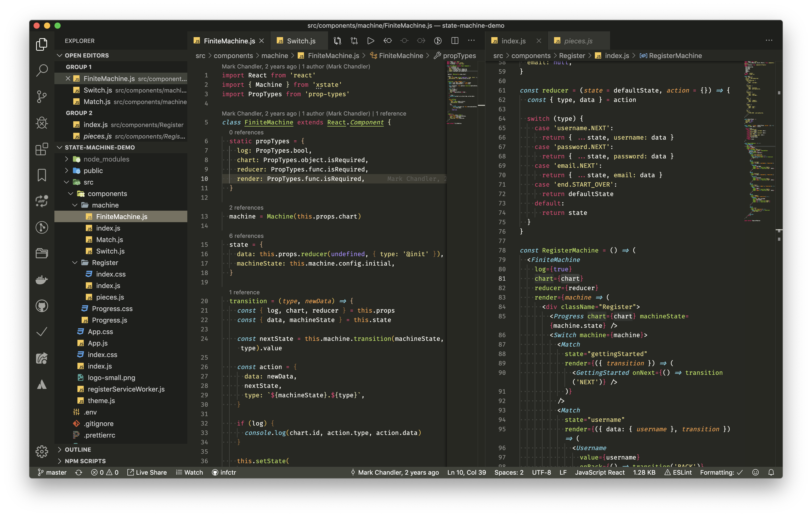The width and height of the screenshot is (812, 517).
Task: Click the Run play icon in editor toolbar
Action: [x=371, y=41]
